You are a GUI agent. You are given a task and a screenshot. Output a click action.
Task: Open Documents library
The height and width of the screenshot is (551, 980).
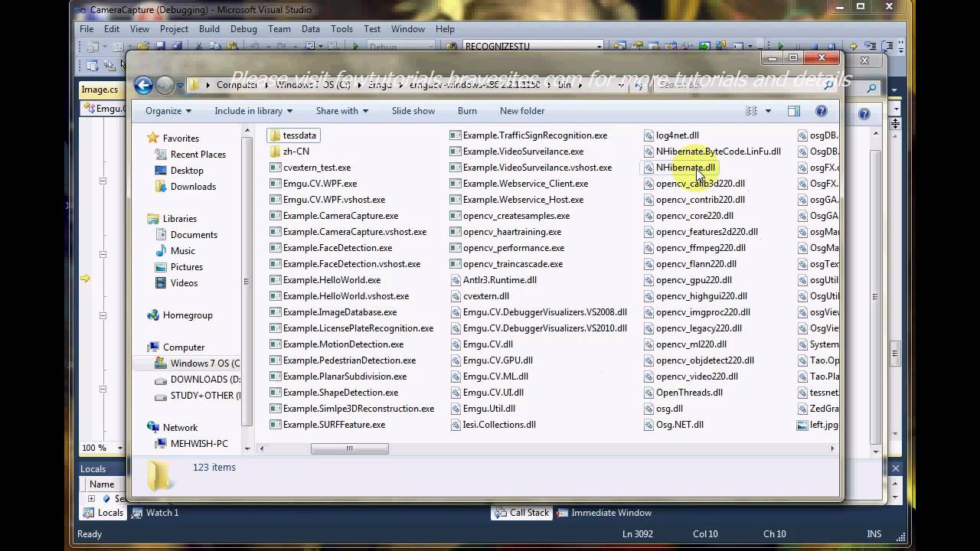pyautogui.click(x=186, y=235)
